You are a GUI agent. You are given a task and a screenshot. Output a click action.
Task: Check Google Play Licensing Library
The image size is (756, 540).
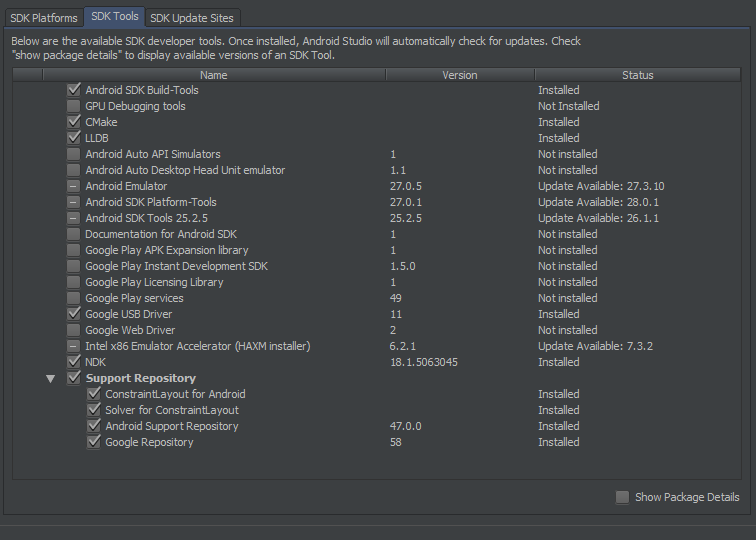[x=74, y=282]
